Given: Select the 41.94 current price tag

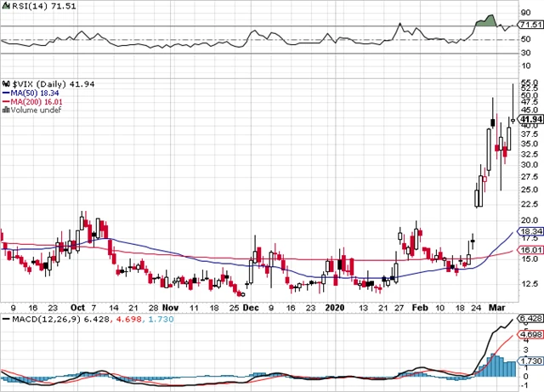Looking at the screenshot, I should tap(530, 119).
